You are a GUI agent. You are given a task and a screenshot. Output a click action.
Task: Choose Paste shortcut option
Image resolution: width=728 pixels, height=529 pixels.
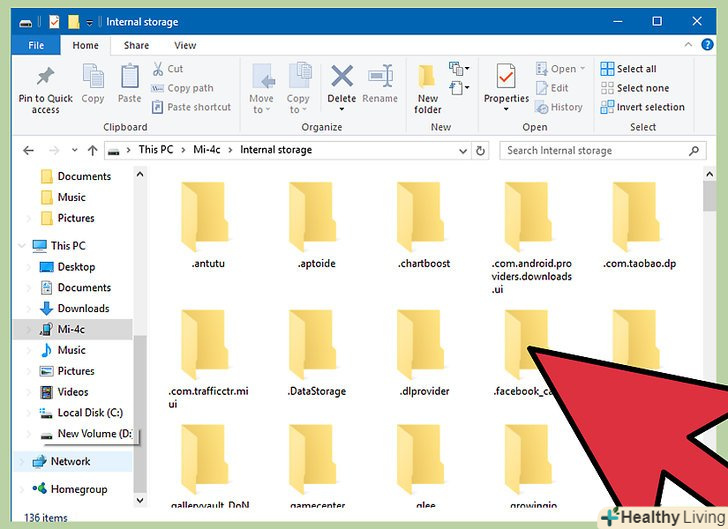[x=191, y=107]
